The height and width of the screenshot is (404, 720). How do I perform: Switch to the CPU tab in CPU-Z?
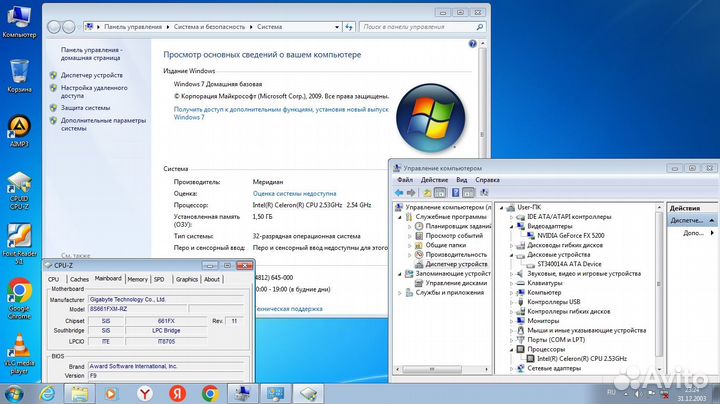coord(54,279)
